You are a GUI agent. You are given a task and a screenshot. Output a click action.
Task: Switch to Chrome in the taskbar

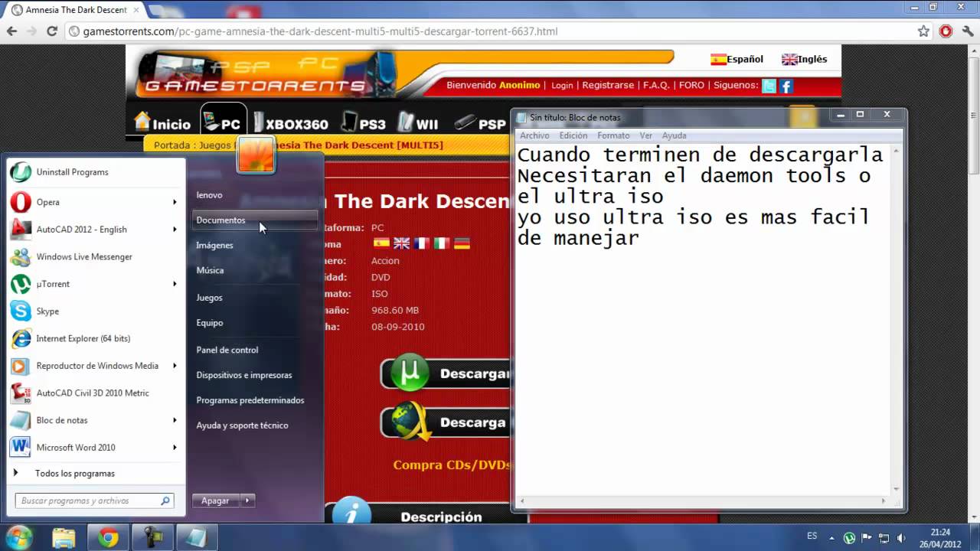108,538
